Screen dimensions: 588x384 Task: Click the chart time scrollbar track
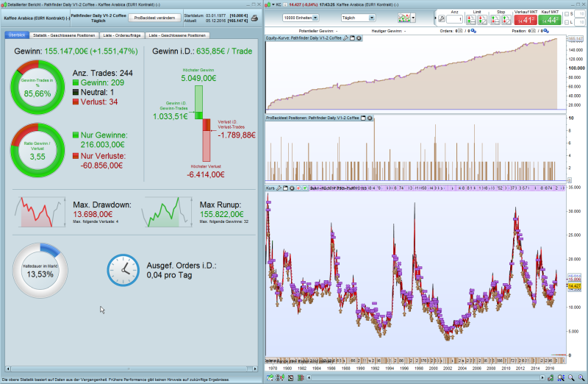click(x=426, y=377)
